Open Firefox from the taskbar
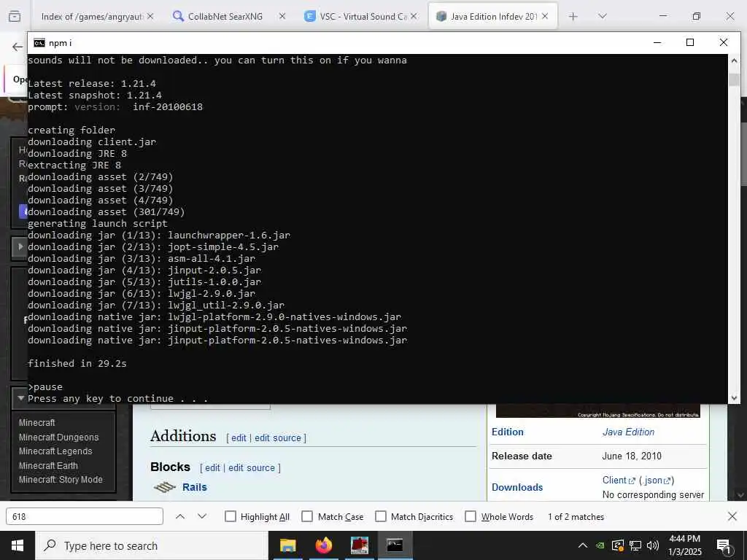 click(x=323, y=545)
